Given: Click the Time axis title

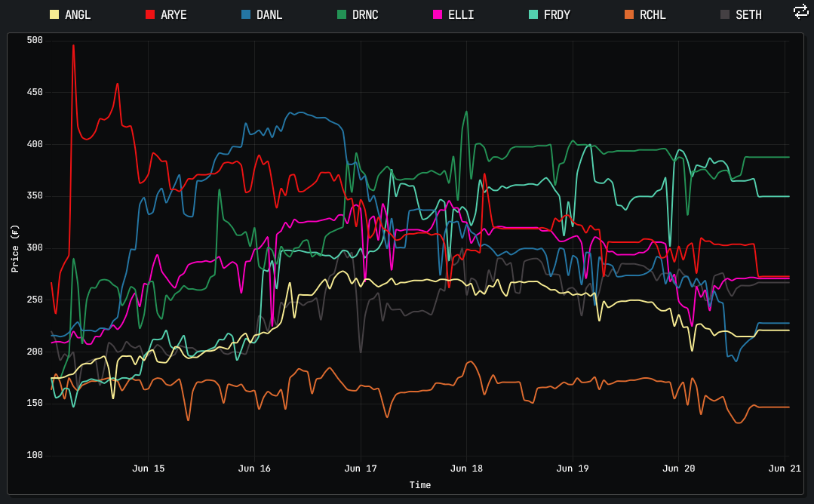Looking at the screenshot, I should coord(420,485).
